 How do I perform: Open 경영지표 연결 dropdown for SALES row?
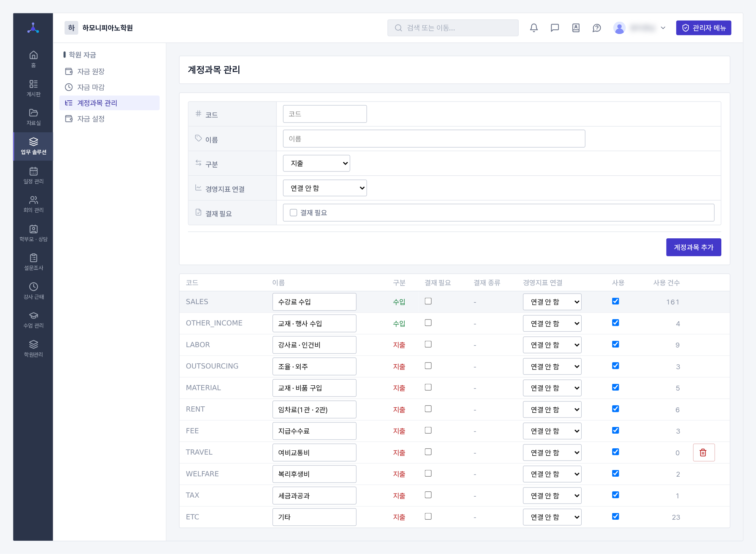[552, 302]
